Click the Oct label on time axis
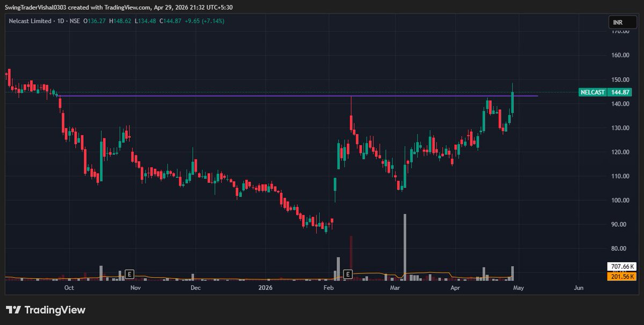644x325 pixels. tap(68, 288)
